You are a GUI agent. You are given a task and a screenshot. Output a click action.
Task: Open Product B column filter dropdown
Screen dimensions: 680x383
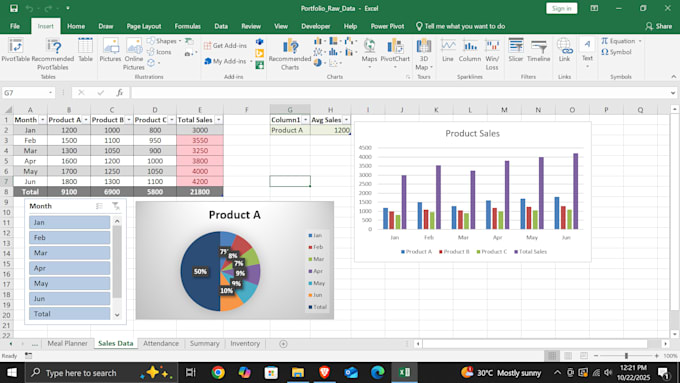128,120
